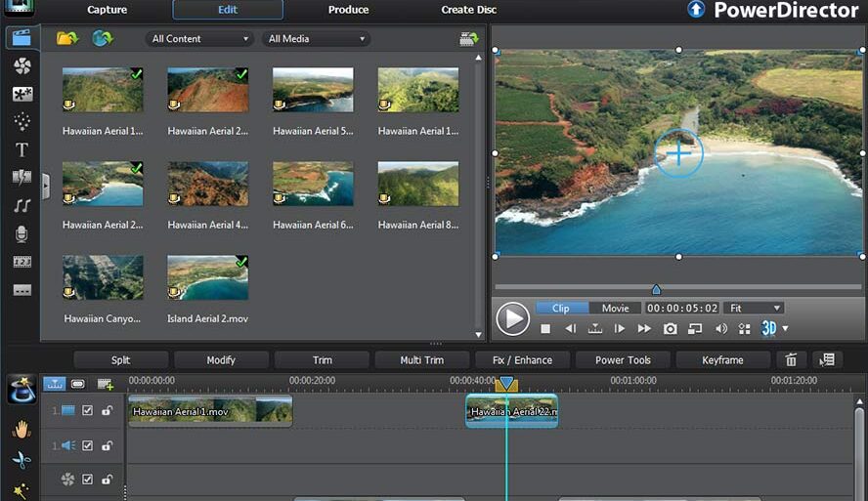This screenshot has width=868, height=501.
Task: Toggle effect track enable checkbox
Action: click(x=88, y=480)
